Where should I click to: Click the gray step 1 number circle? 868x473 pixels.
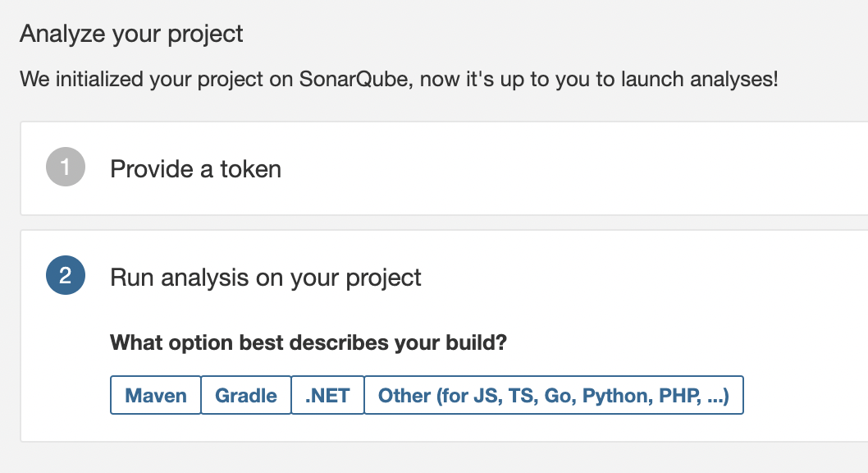(66, 168)
